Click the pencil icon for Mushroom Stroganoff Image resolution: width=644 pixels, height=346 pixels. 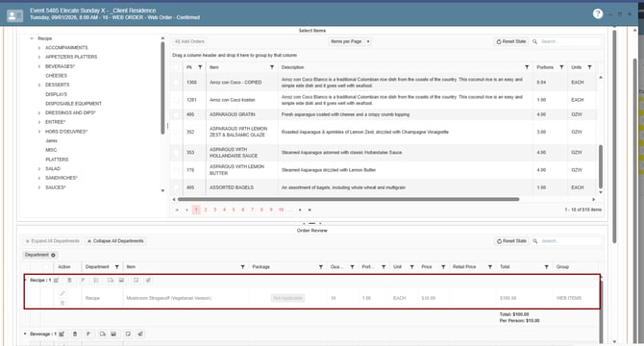point(62,293)
